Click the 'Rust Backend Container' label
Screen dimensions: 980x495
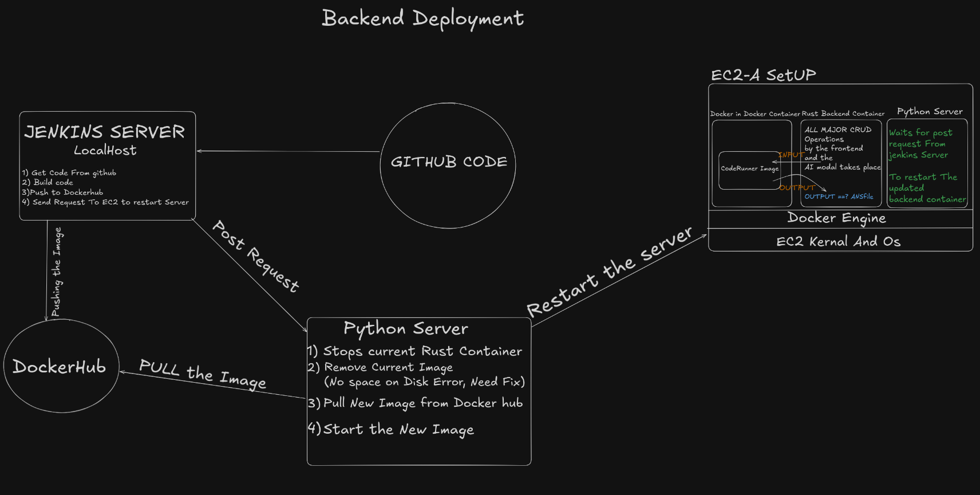click(x=843, y=114)
